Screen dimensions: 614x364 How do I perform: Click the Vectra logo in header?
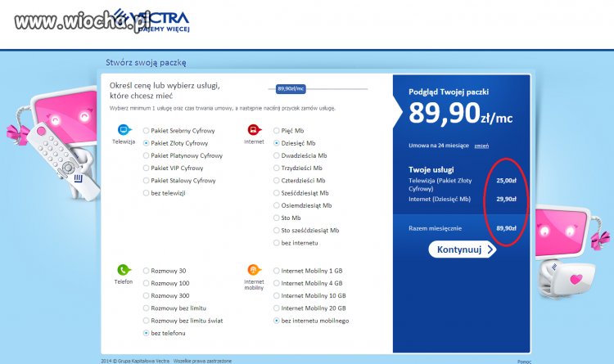click(x=153, y=21)
